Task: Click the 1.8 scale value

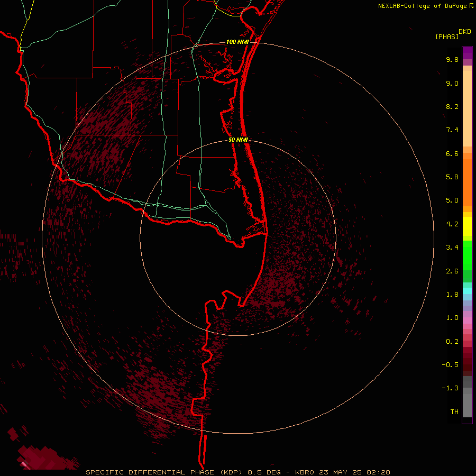Action: point(452,295)
